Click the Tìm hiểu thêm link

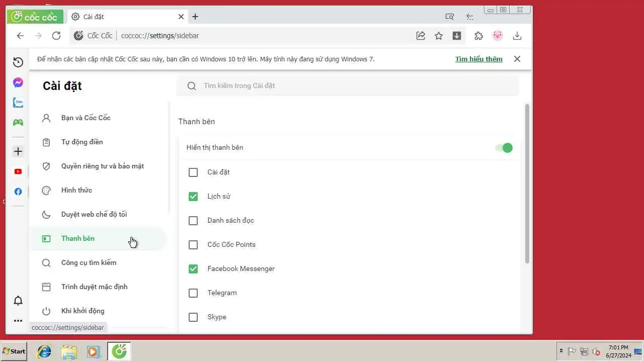click(478, 59)
